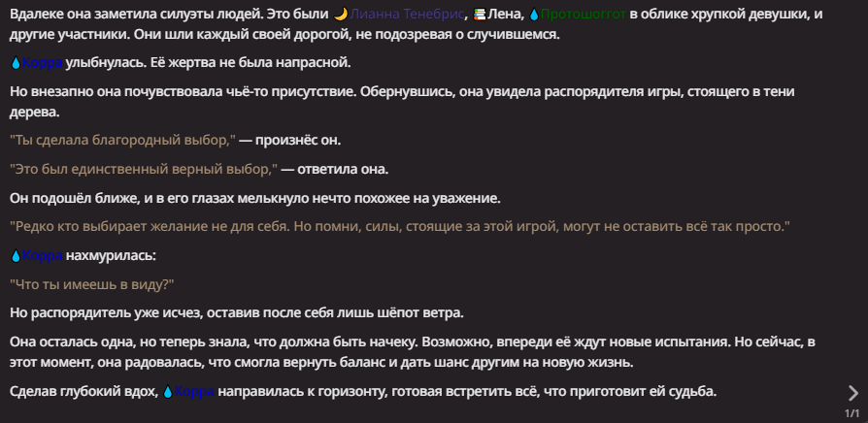This screenshot has width=868, height=423.
Task: Click the drop icon before Корра направилась
Action: tap(168, 392)
